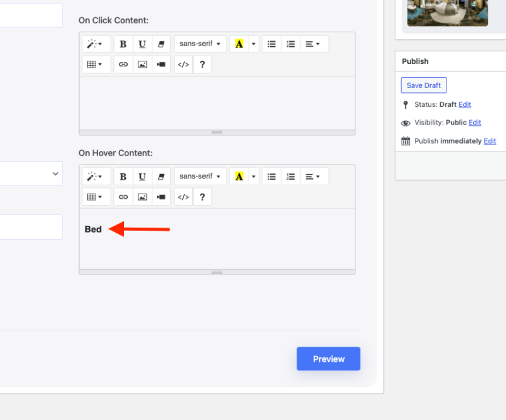The image size is (506, 420).
Task: Open table insert menu in On Click editor
Action: pyautogui.click(x=96, y=65)
